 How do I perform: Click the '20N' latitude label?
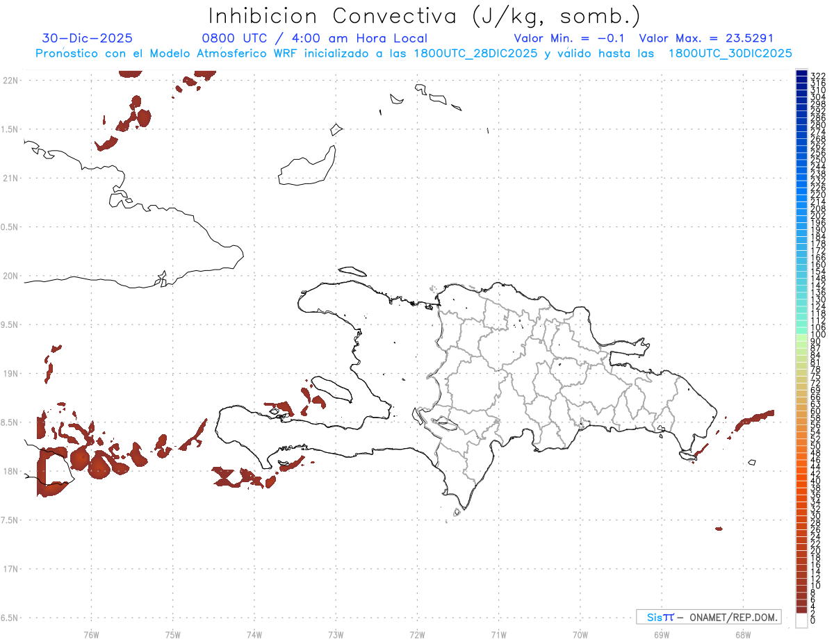pyautogui.click(x=10, y=276)
